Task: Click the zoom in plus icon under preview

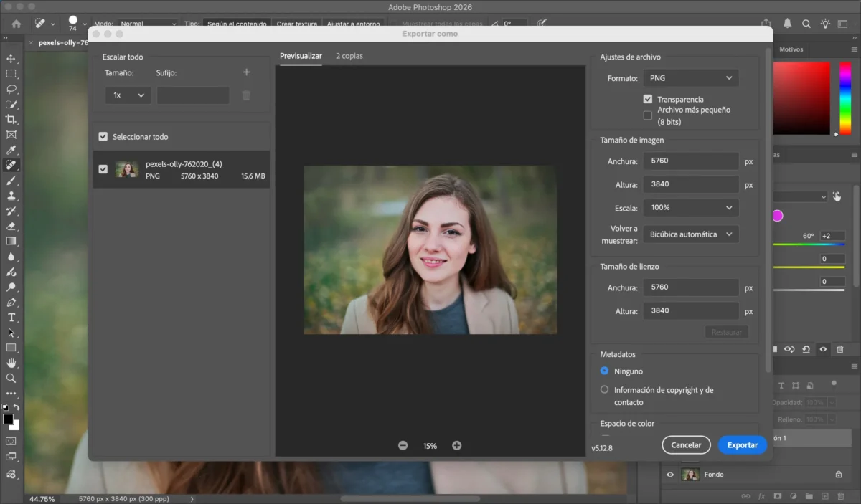Action: tap(456, 446)
